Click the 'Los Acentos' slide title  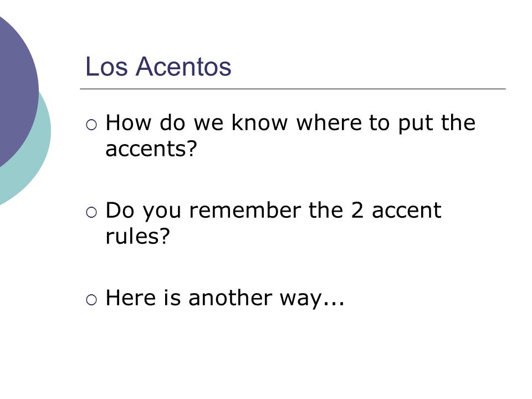tap(158, 66)
